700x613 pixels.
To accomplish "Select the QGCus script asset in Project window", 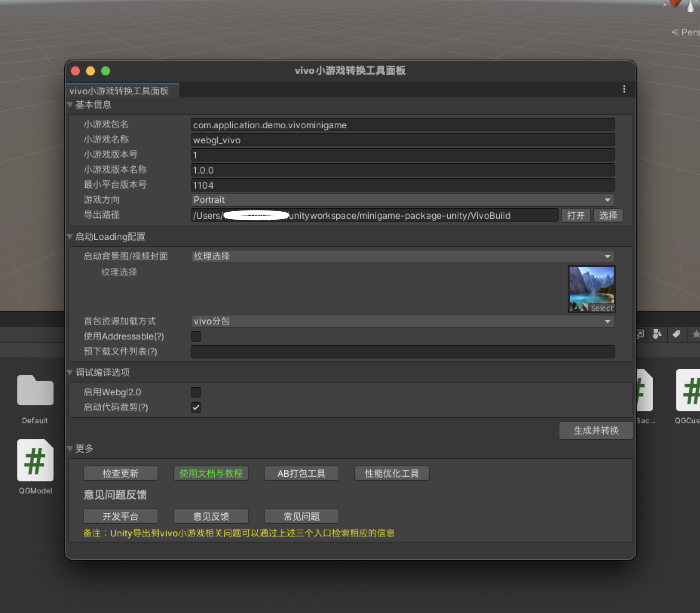I will [688, 390].
